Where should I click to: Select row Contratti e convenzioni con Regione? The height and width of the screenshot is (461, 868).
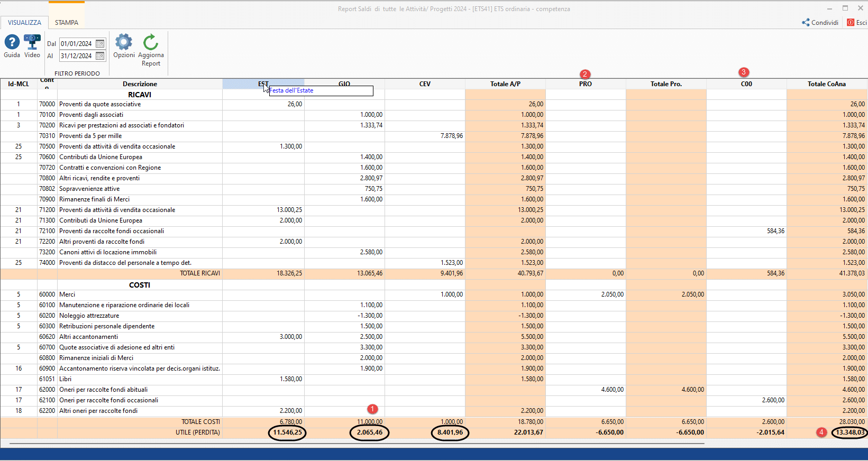(434, 168)
